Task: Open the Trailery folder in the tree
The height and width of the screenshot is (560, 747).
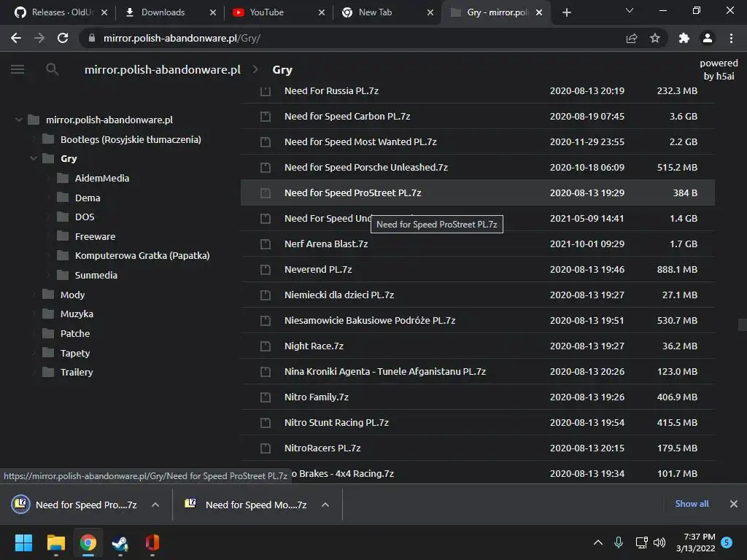Action: [76, 372]
